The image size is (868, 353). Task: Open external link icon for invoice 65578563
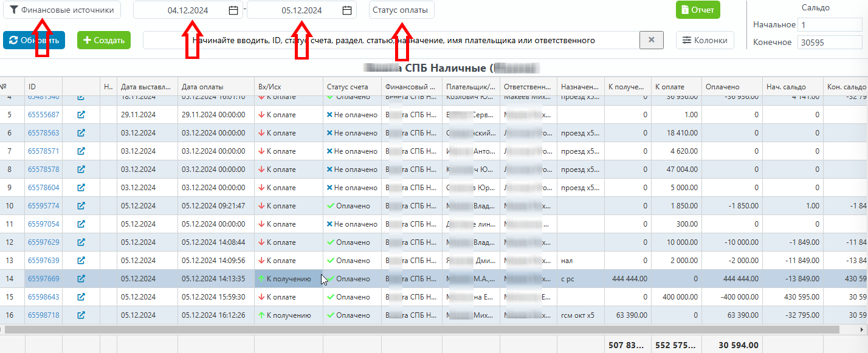point(81,133)
